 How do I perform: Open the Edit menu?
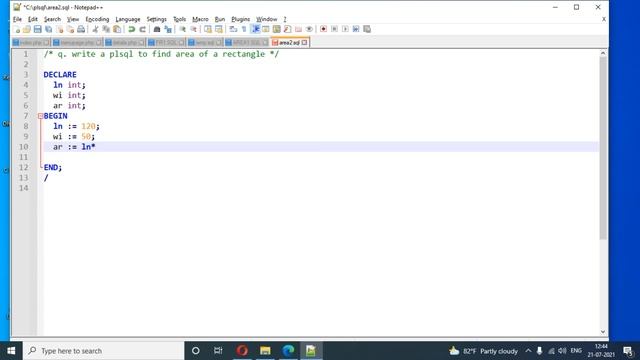point(33,19)
